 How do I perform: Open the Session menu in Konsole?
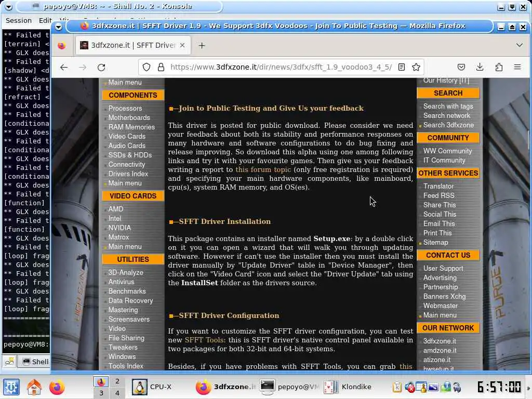click(x=19, y=20)
